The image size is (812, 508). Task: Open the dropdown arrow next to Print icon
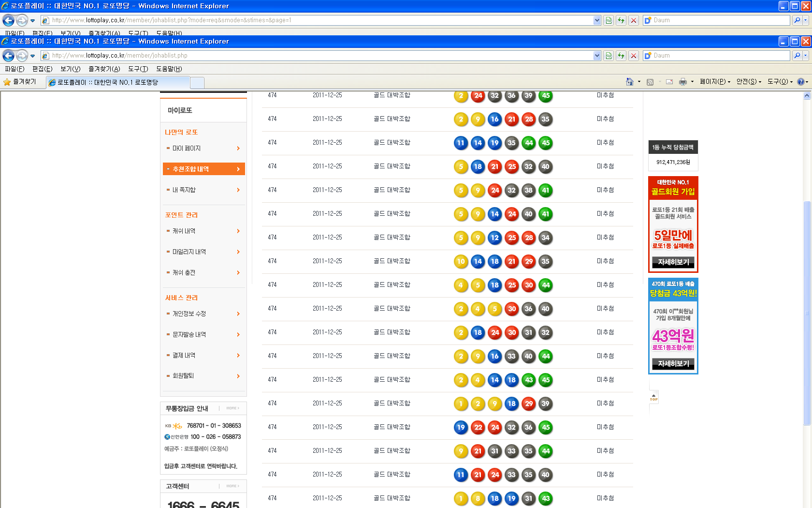(692, 82)
